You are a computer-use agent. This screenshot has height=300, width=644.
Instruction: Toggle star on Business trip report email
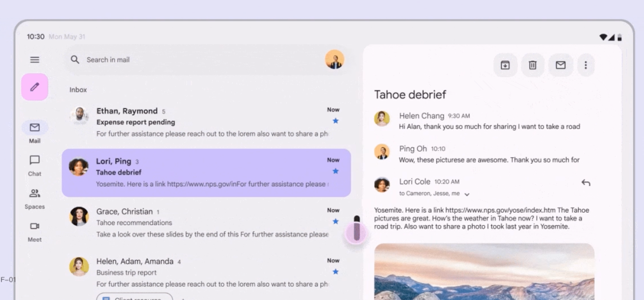tap(335, 272)
